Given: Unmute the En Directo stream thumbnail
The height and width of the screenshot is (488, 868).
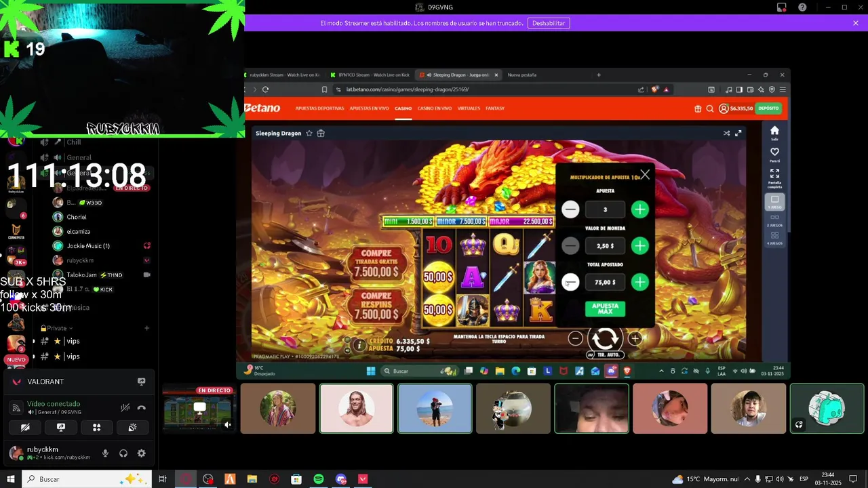Looking at the screenshot, I should click(228, 425).
